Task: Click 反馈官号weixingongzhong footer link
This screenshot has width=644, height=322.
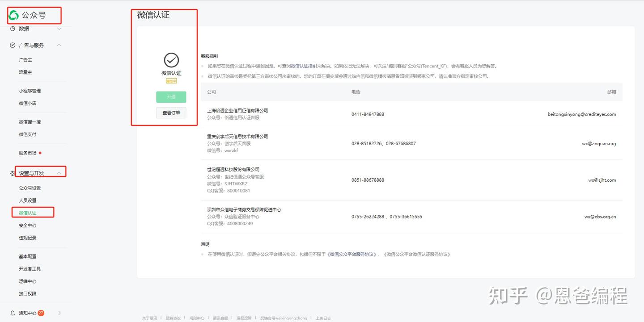Action: click(284, 318)
